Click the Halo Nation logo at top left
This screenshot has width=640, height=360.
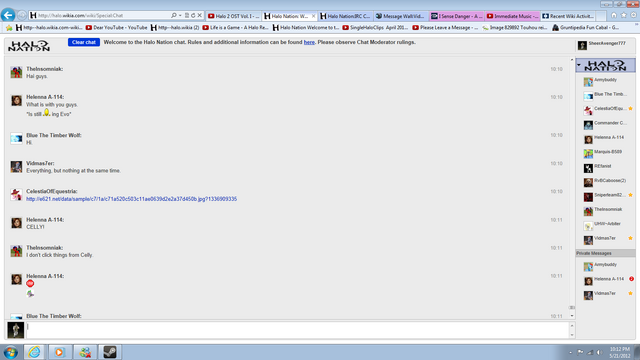tap(29, 46)
